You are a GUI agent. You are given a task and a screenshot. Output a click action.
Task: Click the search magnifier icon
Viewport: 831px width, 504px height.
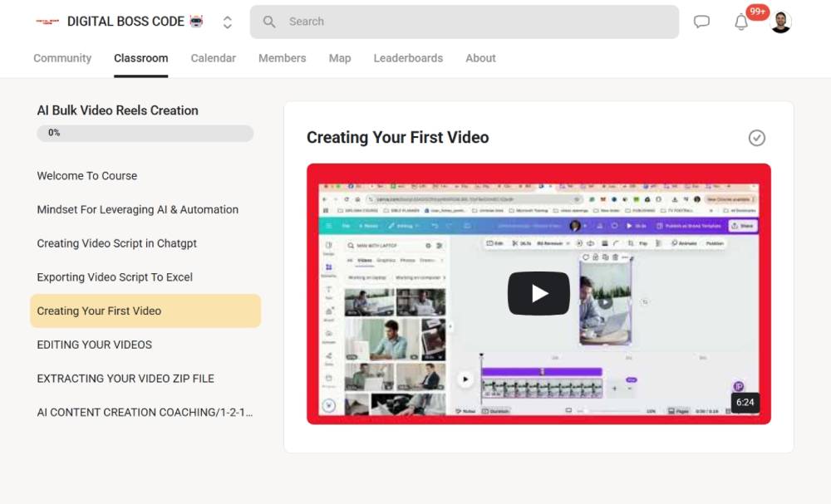tap(269, 22)
